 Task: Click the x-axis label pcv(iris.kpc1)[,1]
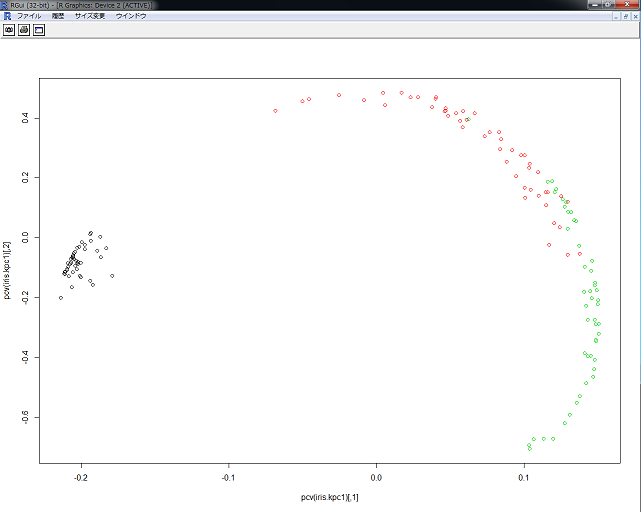click(x=329, y=497)
